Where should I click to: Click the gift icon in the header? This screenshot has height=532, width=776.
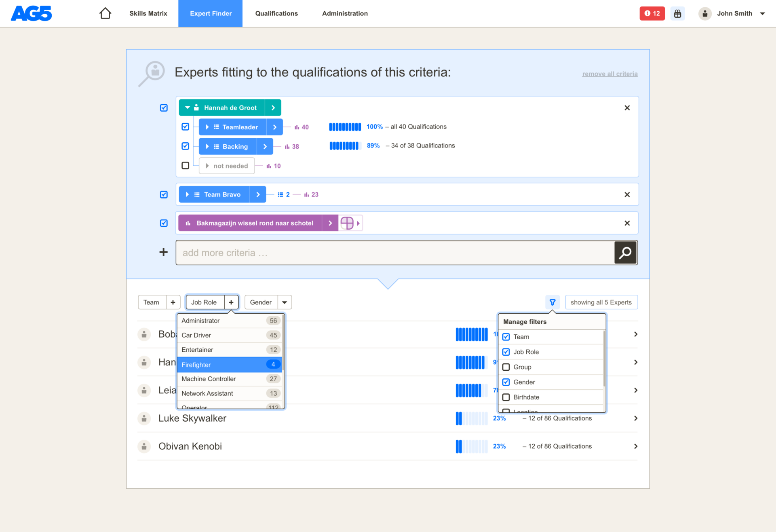677,13
